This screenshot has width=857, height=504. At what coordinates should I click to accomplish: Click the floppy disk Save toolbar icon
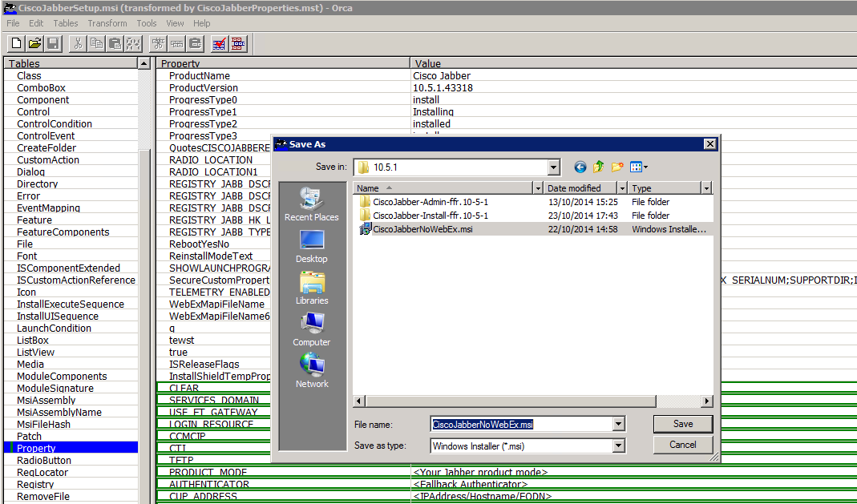pos(53,44)
